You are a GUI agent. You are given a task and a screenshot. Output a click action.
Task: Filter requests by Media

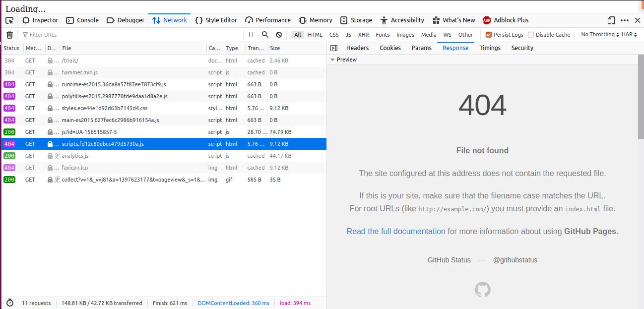tap(429, 35)
